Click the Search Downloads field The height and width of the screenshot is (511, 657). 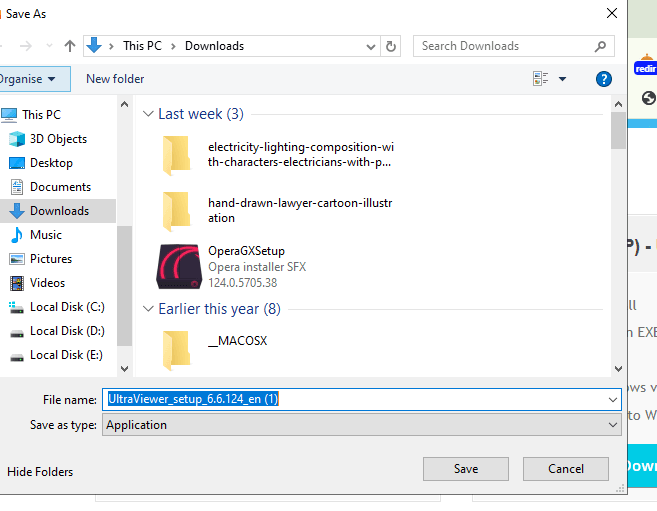coord(504,46)
